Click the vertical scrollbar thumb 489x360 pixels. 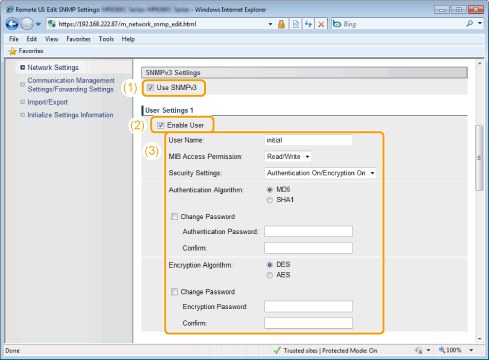point(479,158)
